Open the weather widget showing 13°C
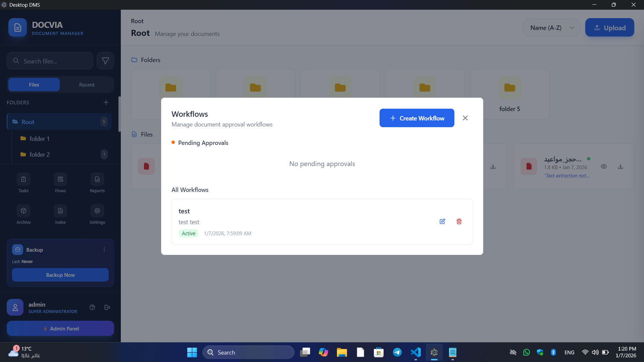Screen dimensions: 644x362 tap(24, 352)
